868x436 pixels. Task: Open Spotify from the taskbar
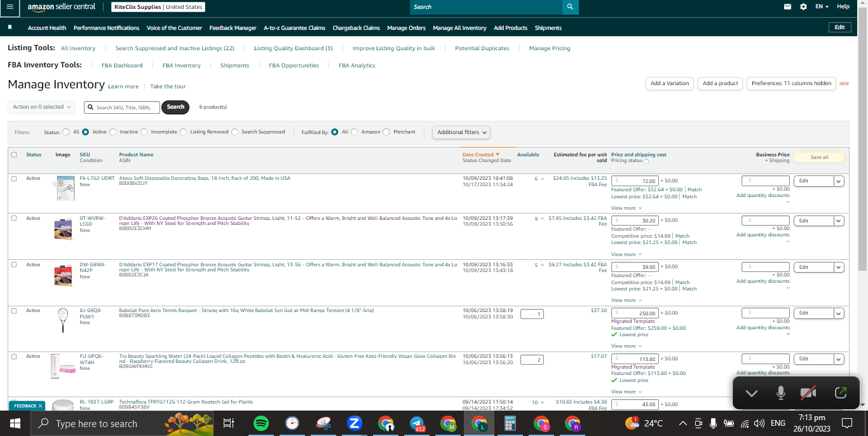tap(261, 423)
